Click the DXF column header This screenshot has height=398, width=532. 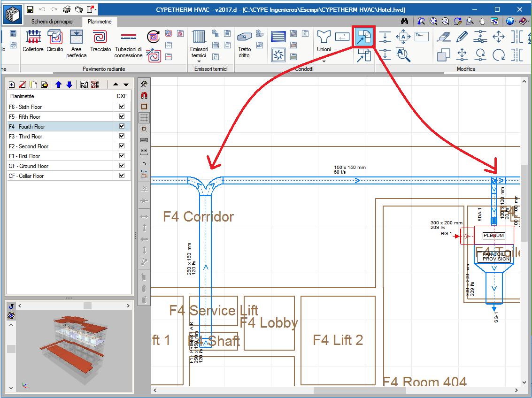tap(122, 96)
